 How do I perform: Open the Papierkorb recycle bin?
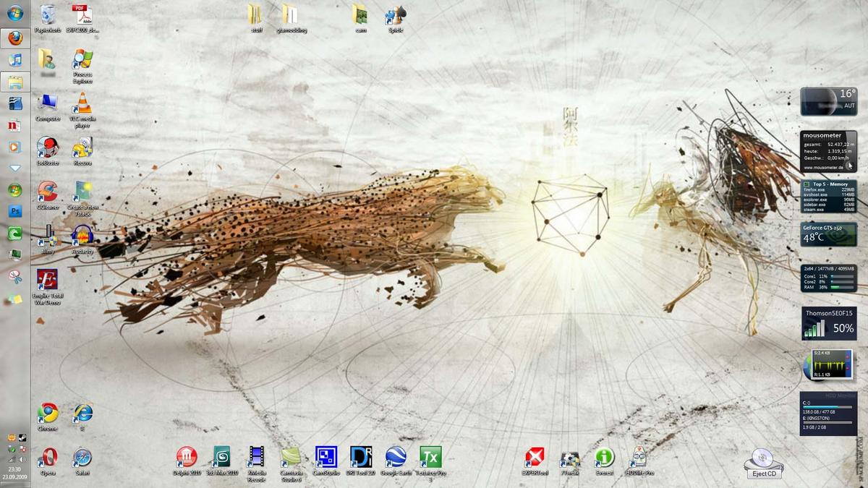(48, 14)
